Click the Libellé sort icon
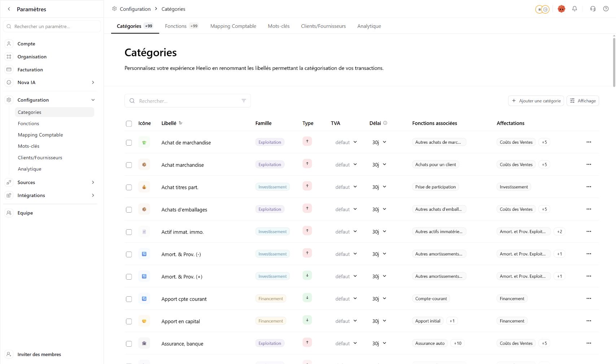Image resolution: width=616 pixels, height=364 pixels. pos(181,123)
